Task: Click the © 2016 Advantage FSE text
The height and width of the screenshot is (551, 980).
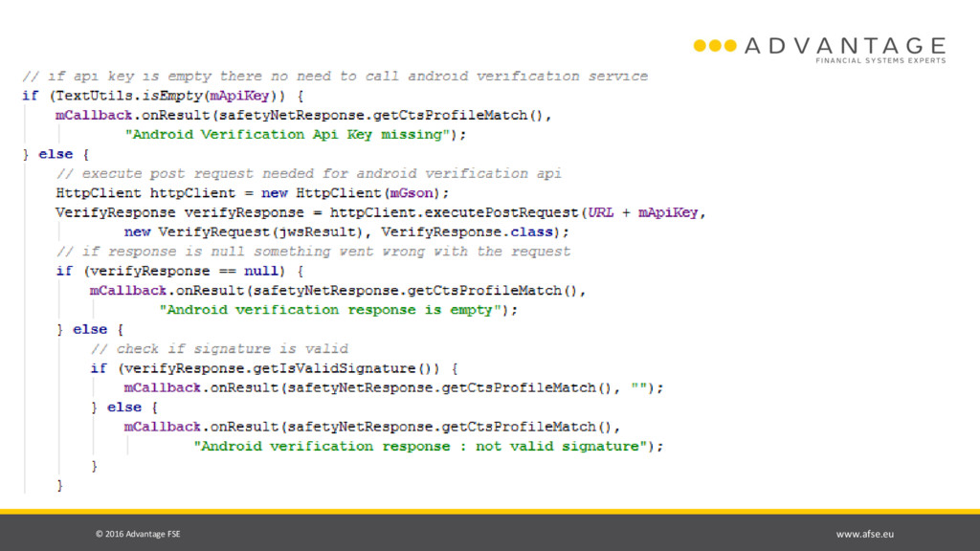Action: coord(138,534)
